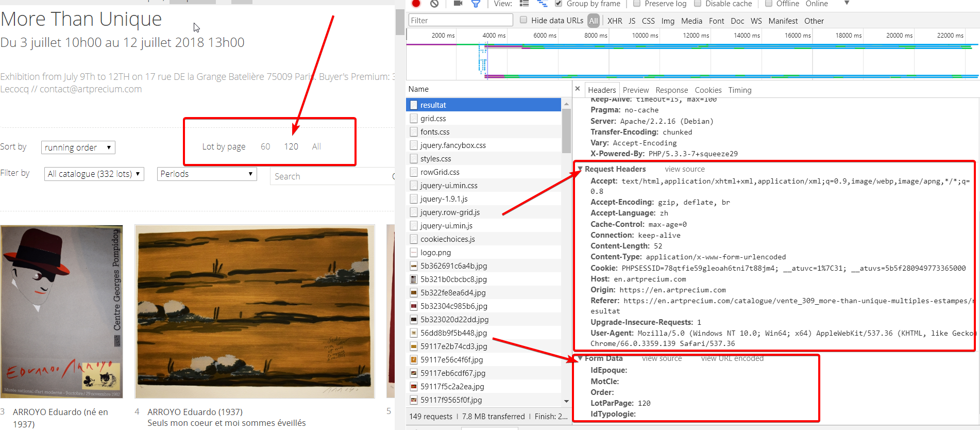Show All lots on page
This screenshot has height=430, width=980.
click(316, 146)
